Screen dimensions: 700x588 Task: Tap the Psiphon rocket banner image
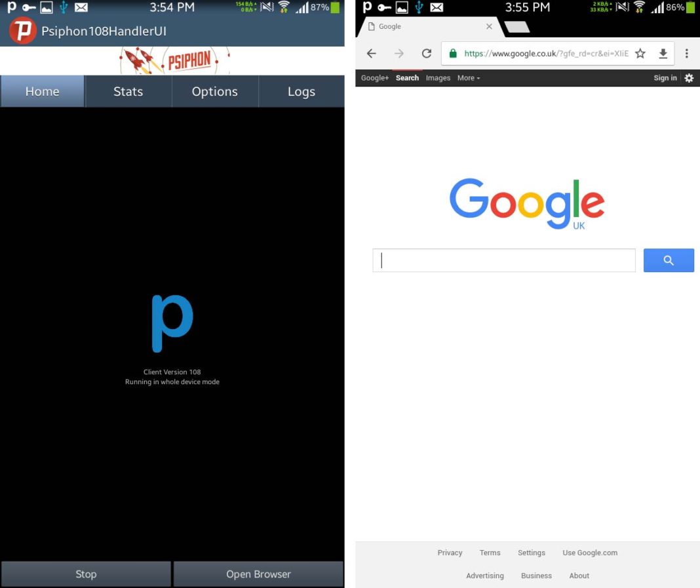point(174,60)
